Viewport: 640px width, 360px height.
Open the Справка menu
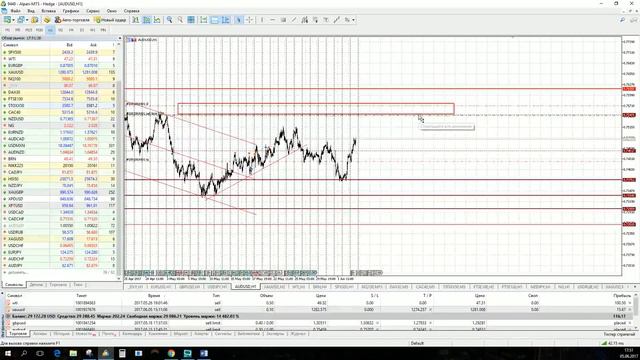coord(131,11)
